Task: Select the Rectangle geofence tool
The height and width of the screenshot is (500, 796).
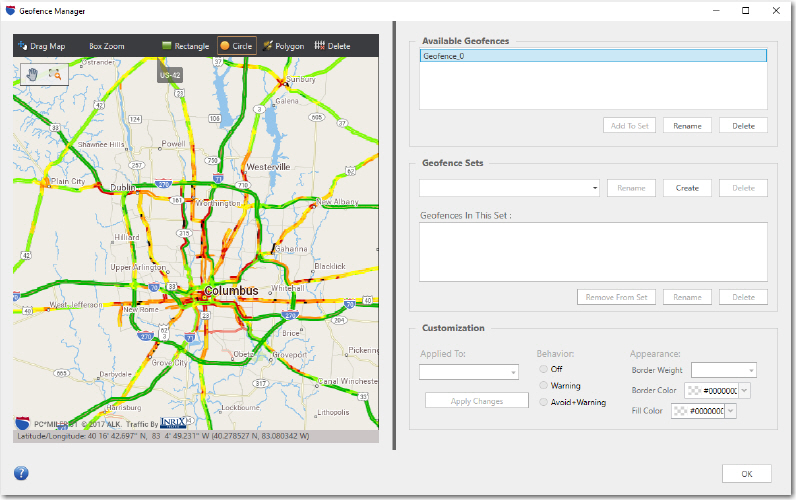Action: (185, 46)
